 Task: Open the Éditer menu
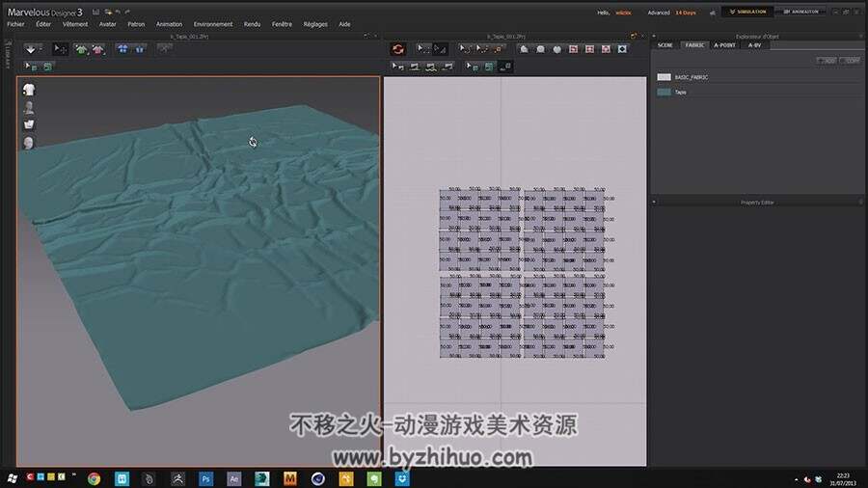(x=43, y=24)
